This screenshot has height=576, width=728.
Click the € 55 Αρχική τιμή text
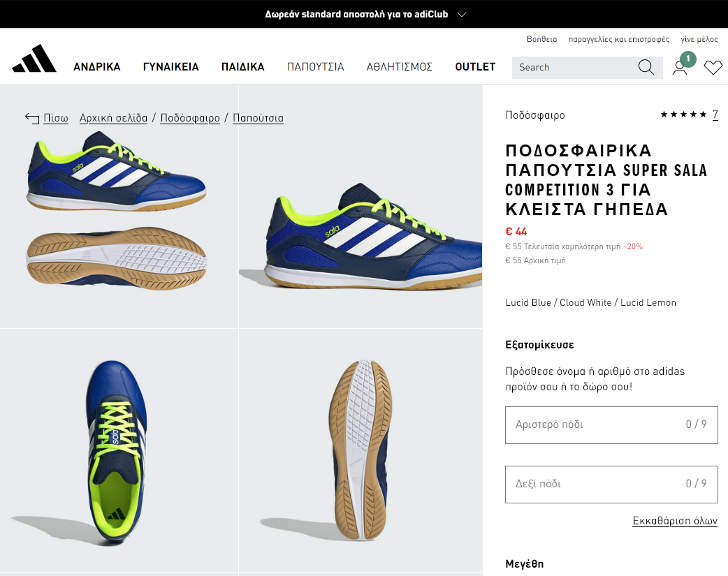click(x=535, y=260)
